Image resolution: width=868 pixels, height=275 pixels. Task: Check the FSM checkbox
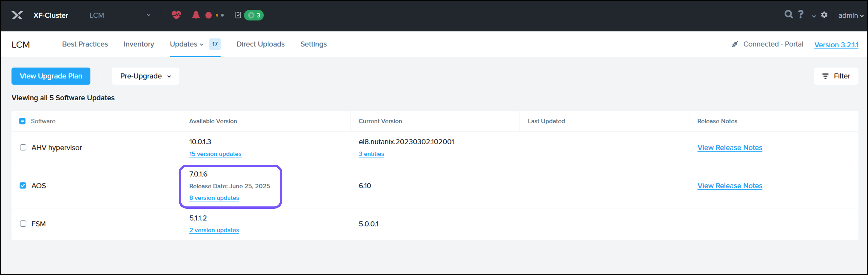click(23, 224)
